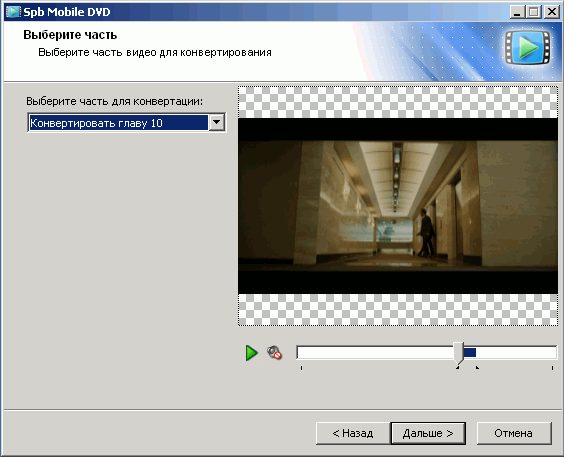Screen dimensions: 564x457
Task: Click the slider thumb on the timeline
Action: [459, 353]
